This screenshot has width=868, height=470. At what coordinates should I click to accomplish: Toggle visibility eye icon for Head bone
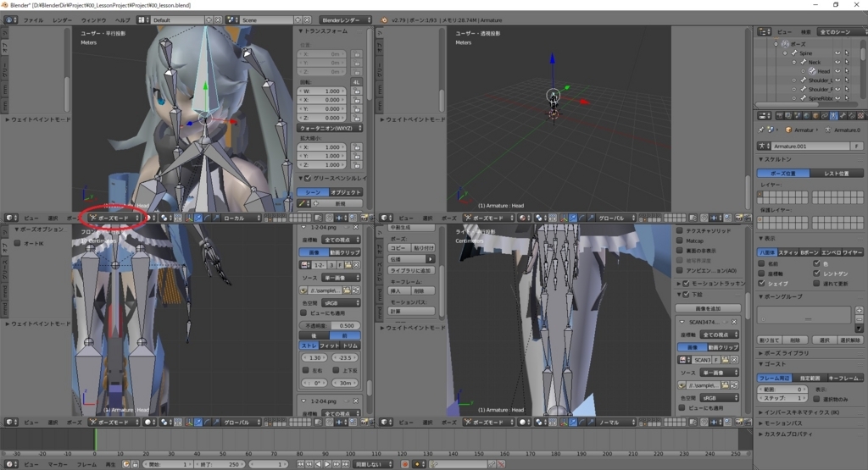837,71
